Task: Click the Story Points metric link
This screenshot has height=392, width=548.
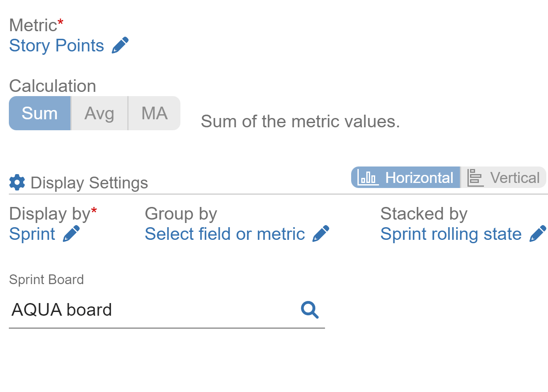Action: (x=56, y=45)
